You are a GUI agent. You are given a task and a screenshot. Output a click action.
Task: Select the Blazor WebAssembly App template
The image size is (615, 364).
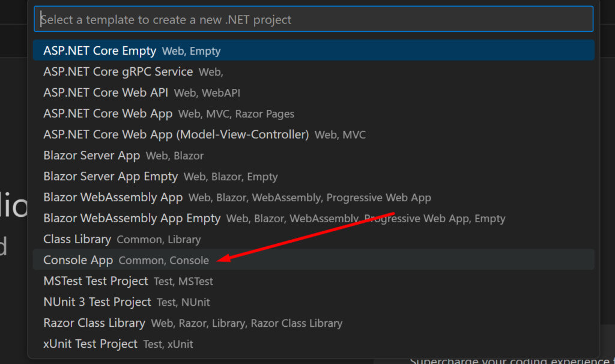click(113, 197)
